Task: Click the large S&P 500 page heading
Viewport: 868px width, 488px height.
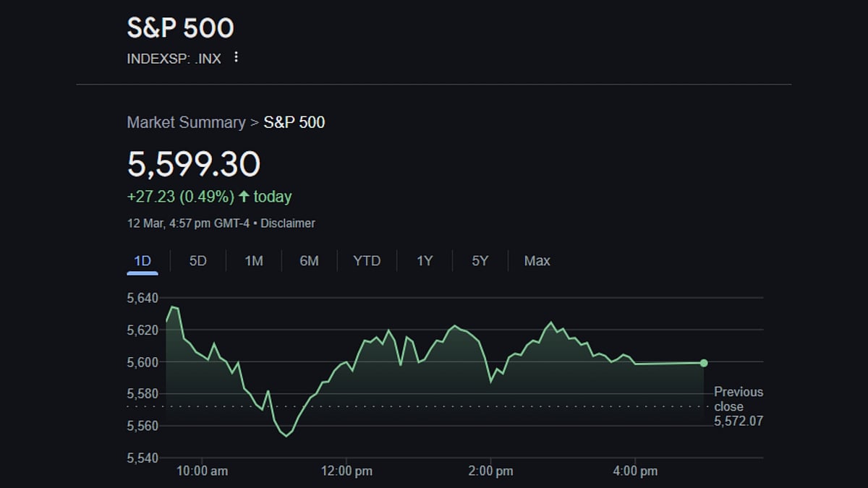Action: [x=180, y=28]
